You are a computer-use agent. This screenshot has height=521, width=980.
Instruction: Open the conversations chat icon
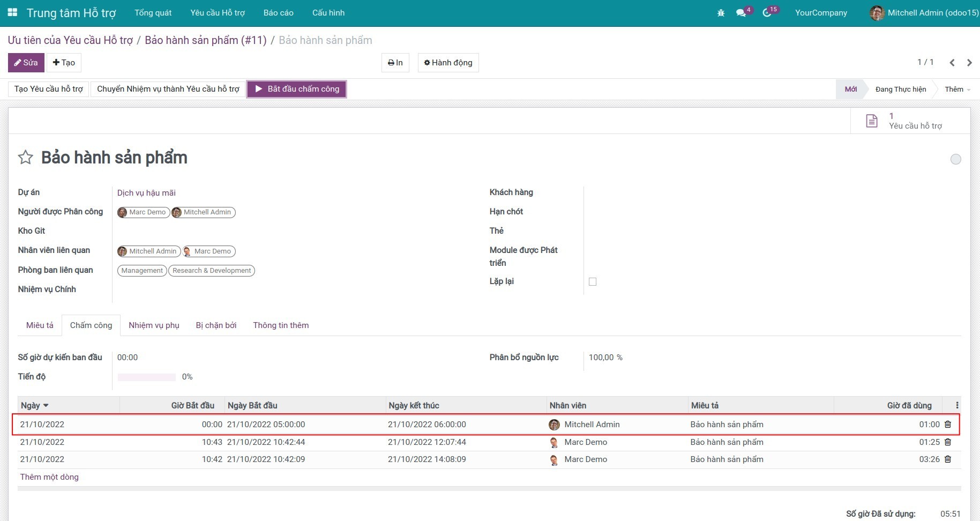[x=741, y=13]
